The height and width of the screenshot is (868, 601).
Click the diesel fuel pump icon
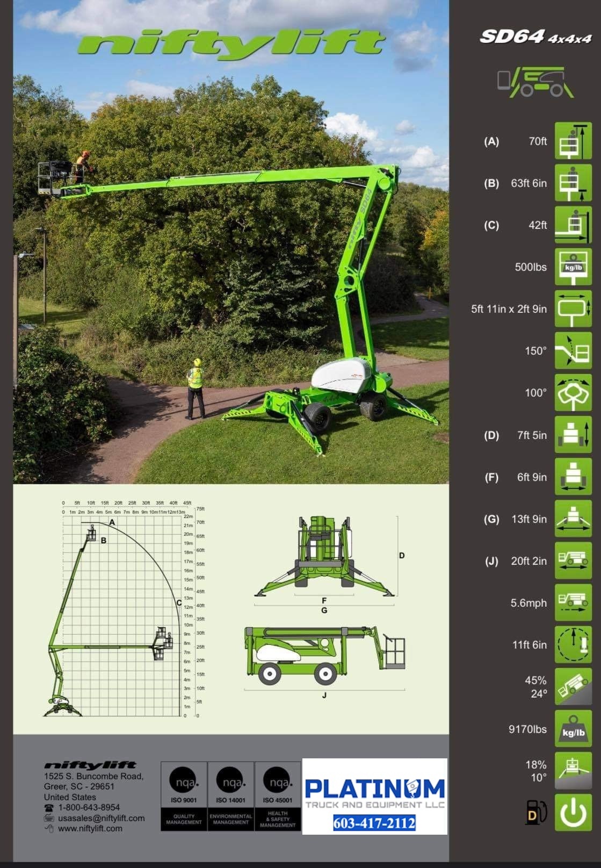click(535, 812)
